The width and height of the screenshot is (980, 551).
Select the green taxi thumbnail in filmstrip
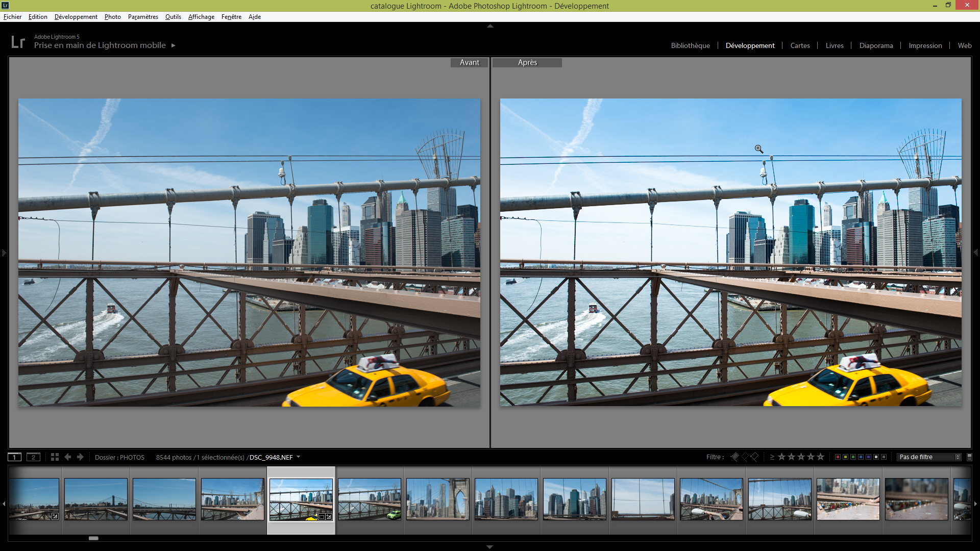[370, 499]
